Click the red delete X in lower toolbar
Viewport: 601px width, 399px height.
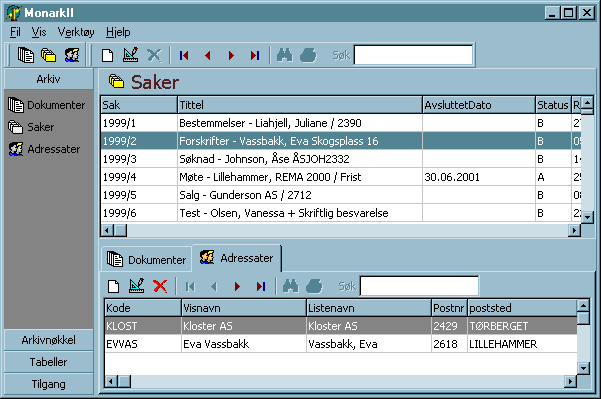coord(160,286)
